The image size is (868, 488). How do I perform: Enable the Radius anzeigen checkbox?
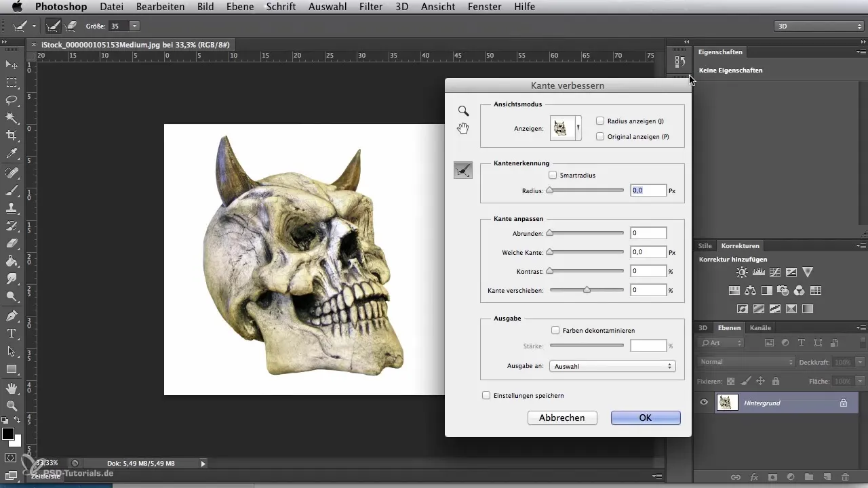point(600,121)
